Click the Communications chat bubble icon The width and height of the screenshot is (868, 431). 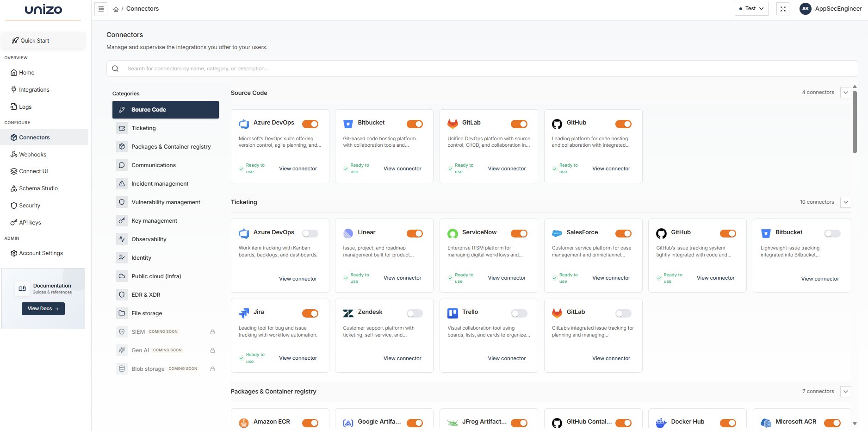(122, 165)
